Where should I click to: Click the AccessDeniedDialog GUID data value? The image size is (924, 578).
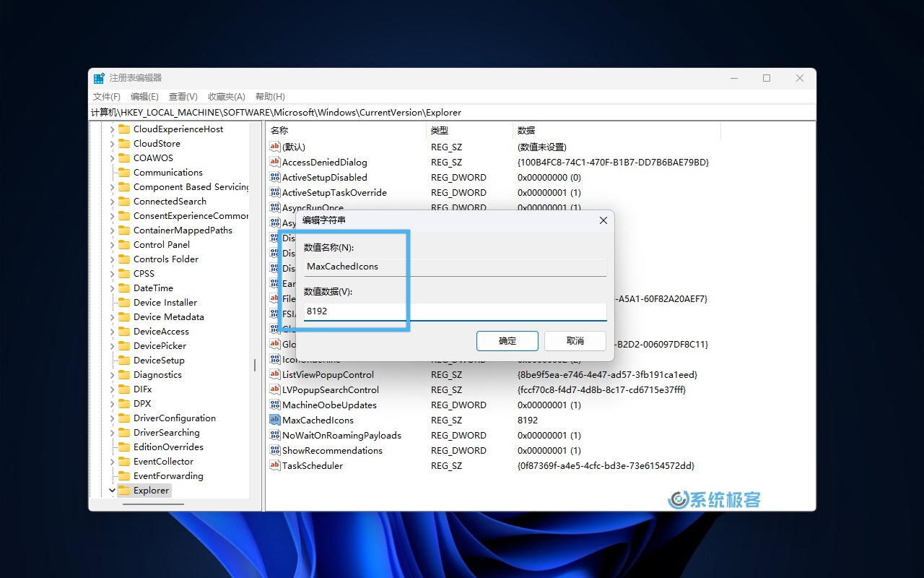tap(613, 162)
